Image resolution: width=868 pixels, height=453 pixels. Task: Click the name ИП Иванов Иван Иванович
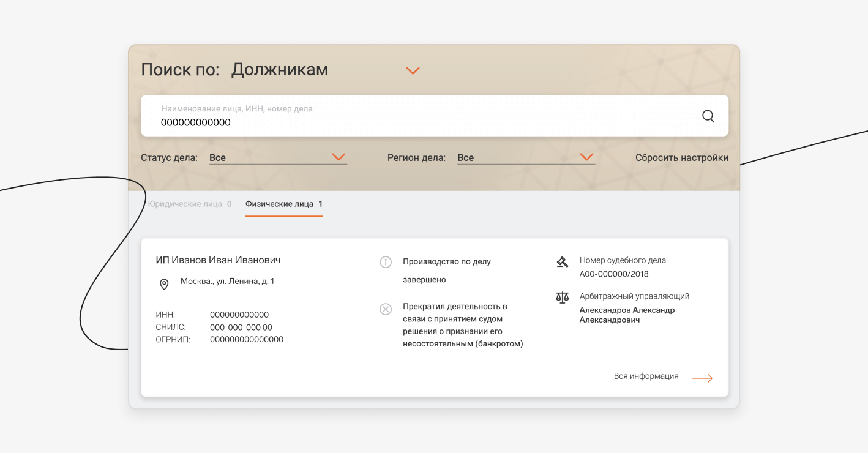[218, 260]
